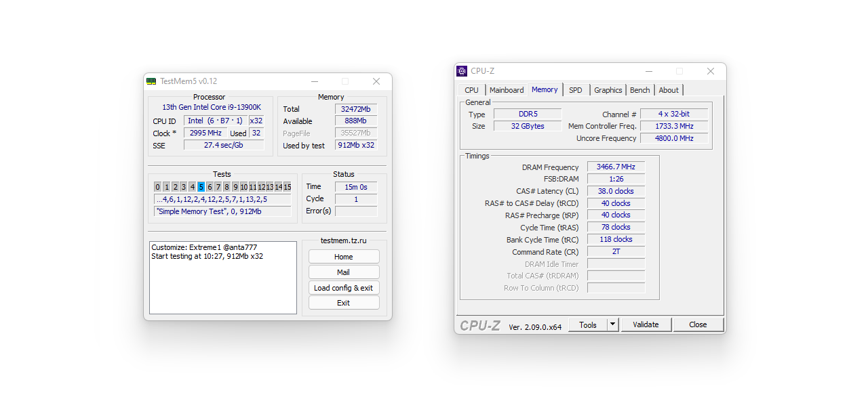Click the Mail button in TestMem5
868x420 pixels.
(x=344, y=272)
